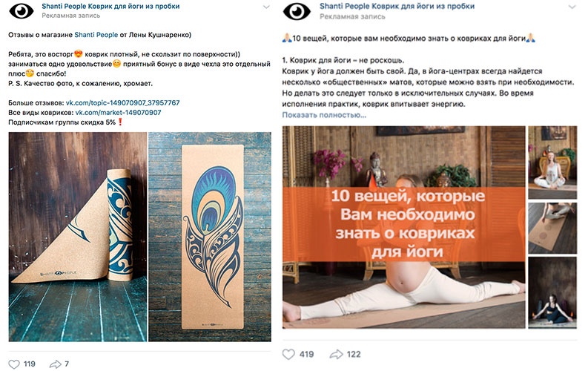Open left post options chevron menu
This screenshot has width=588, height=371.
coord(266,7)
